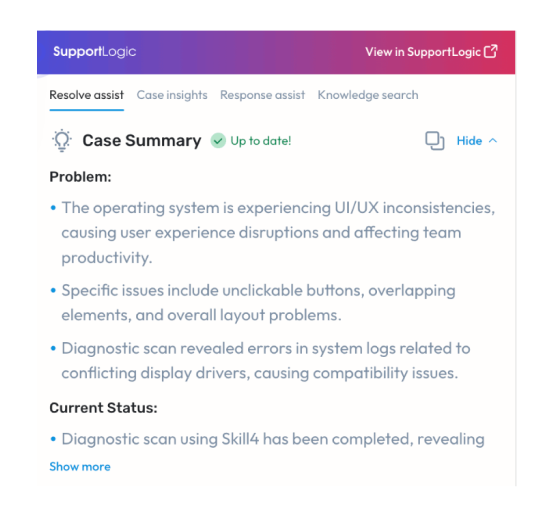Click the conflicting display drivers bullet text

[266, 361]
